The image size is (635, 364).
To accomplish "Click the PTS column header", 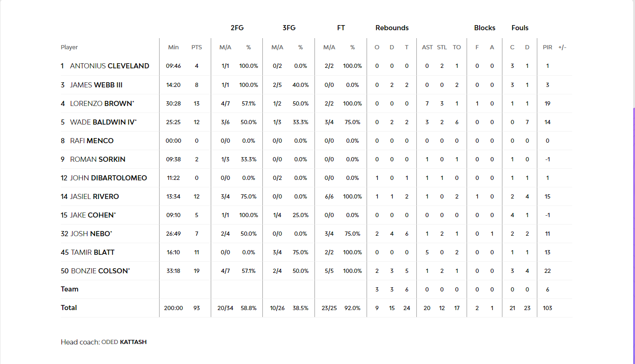I will (x=197, y=47).
